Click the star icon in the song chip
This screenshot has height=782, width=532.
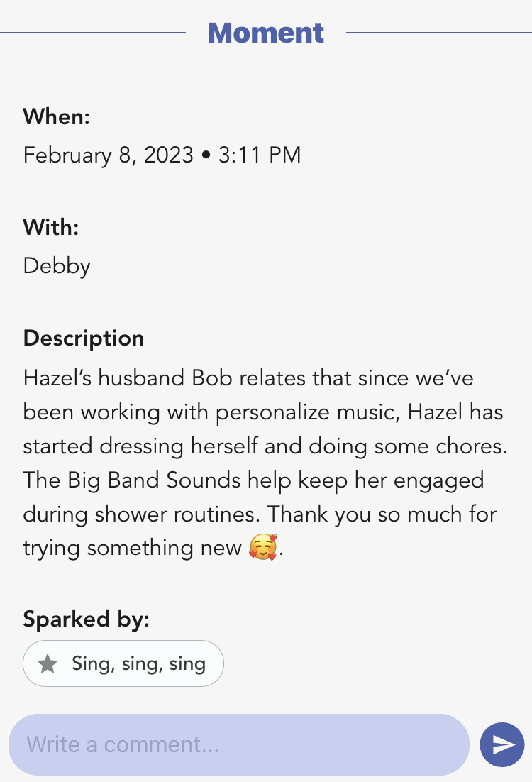[48, 664]
